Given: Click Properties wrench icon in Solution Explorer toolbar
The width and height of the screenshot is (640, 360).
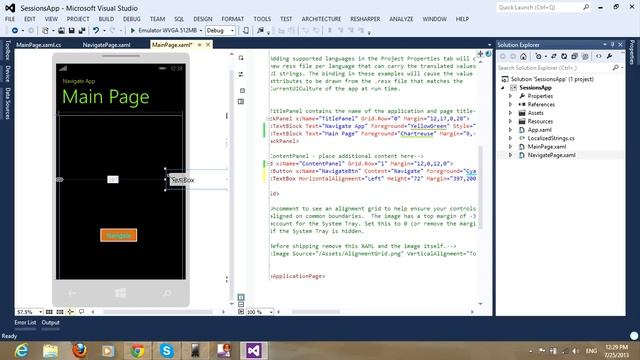Looking at the screenshot, I should tap(609, 56).
